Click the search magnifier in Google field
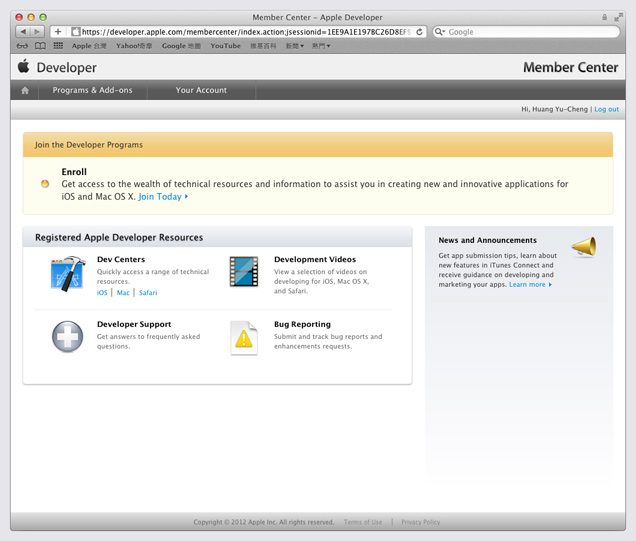Image resolution: width=636 pixels, height=541 pixels. [439, 32]
